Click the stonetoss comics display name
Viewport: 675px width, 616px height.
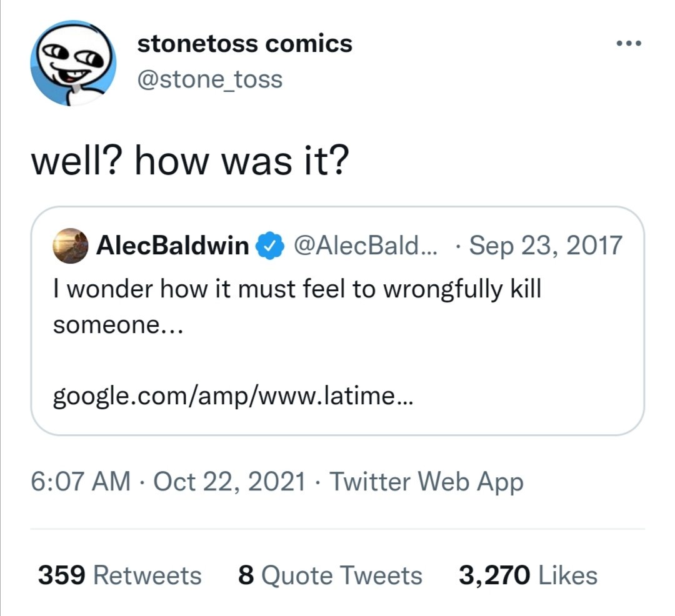point(244,44)
